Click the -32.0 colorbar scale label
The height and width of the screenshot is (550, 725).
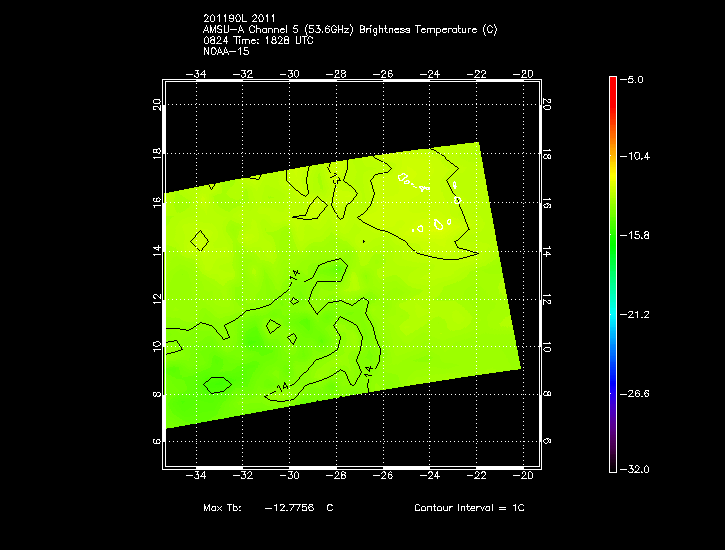638,469
